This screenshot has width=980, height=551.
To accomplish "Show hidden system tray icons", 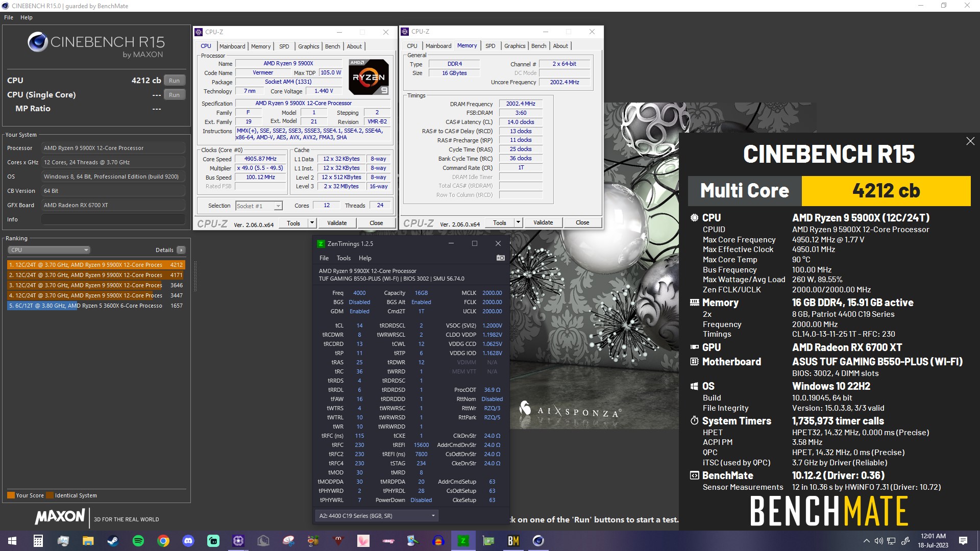I will click(866, 541).
